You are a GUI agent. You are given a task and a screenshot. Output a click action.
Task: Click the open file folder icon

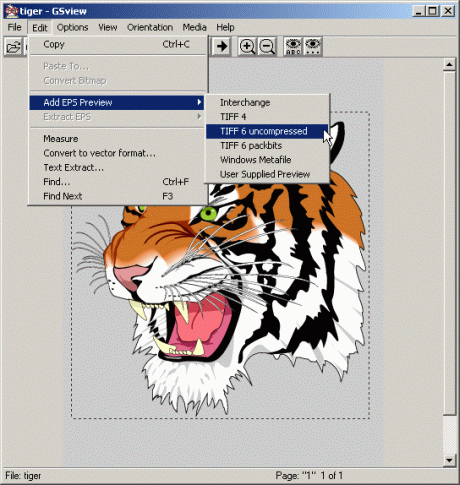pos(13,47)
